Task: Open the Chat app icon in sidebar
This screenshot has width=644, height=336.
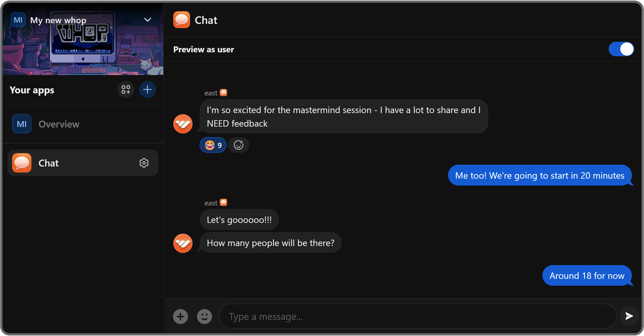Action: tap(21, 163)
